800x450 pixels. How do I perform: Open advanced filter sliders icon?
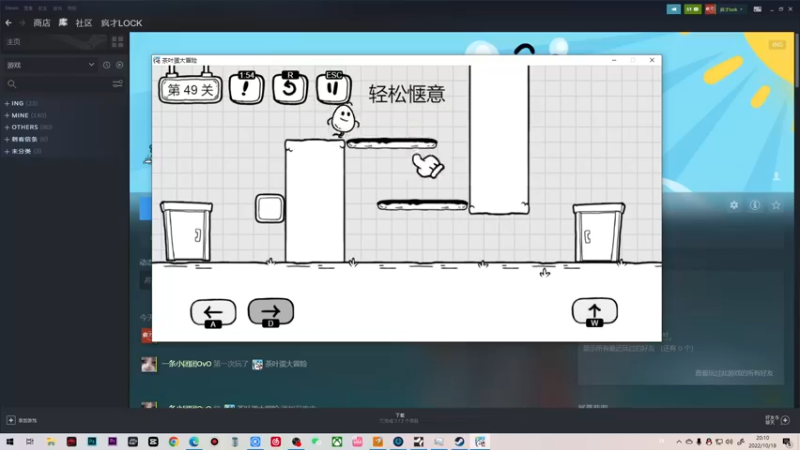(x=117, y=84)
